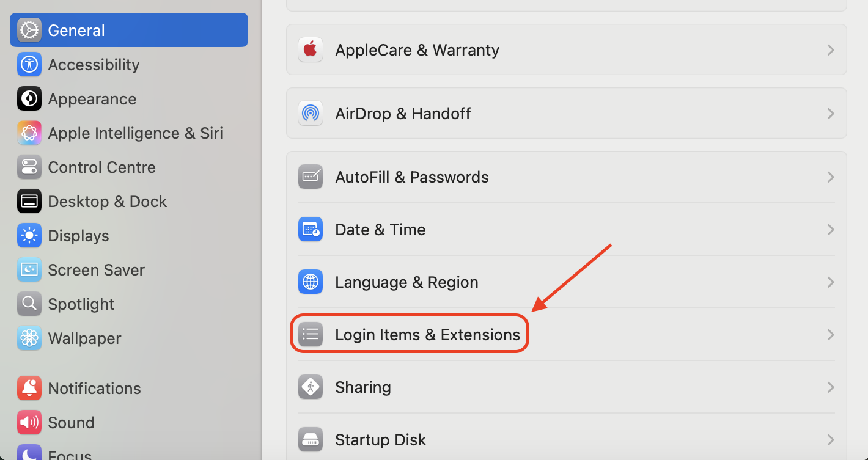The image size is (868, 460).
Task: Click the AirDrop & Handoff icon
Action: point(310,113)
